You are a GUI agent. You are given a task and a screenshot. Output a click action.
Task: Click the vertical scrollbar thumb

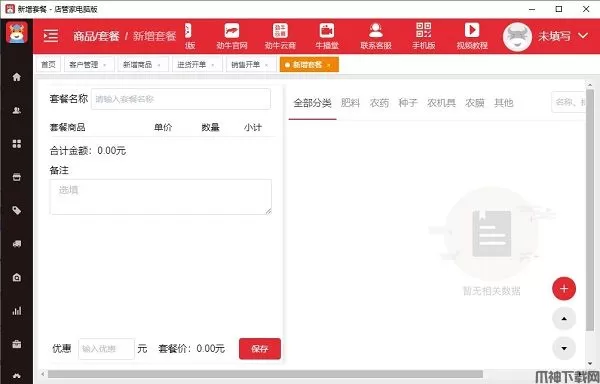point(590,210)
